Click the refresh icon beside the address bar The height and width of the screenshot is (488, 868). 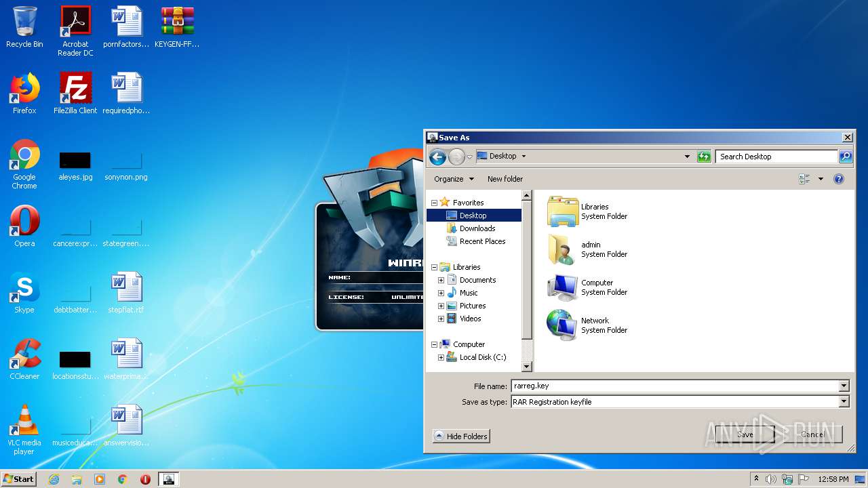tap(704, 157)
